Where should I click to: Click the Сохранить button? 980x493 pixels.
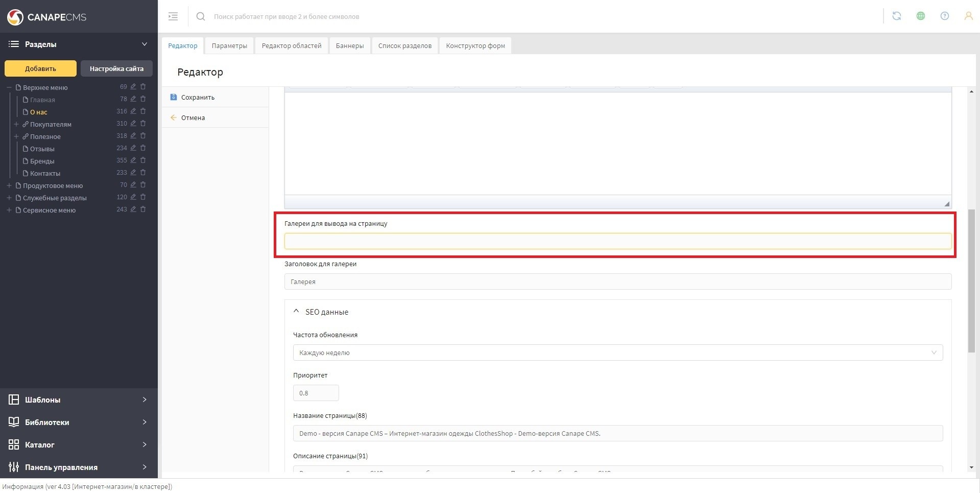[197, 97]
